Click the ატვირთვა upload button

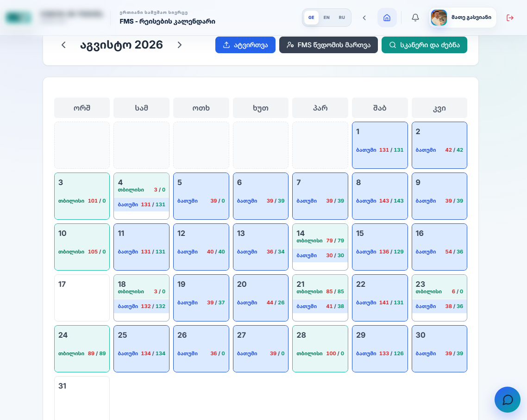(245, 45)
